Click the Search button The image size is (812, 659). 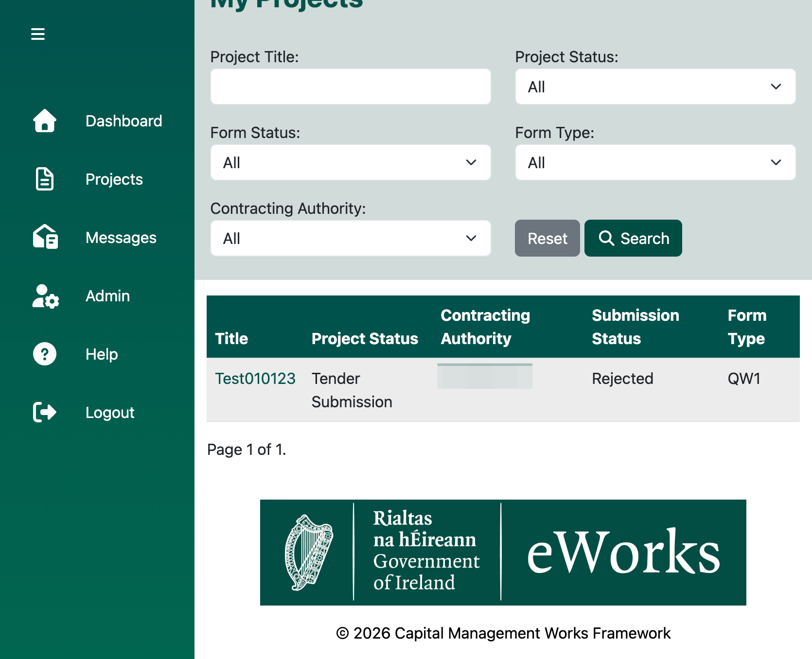[633, 238]
